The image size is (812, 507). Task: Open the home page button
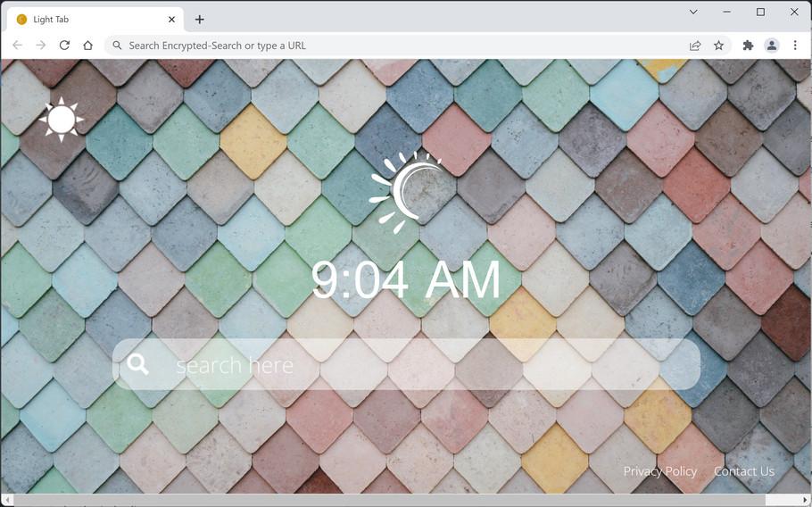coord(88,46)
